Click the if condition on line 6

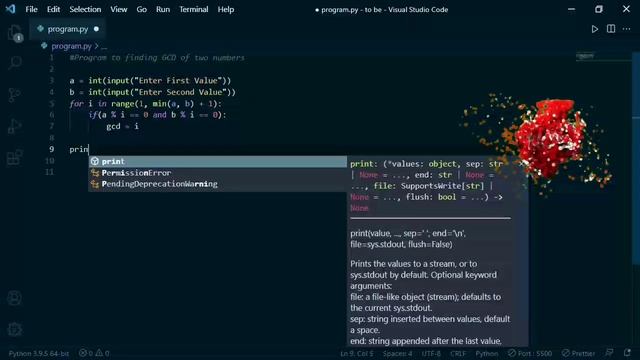pyautogui.click(x=158, y=115)
